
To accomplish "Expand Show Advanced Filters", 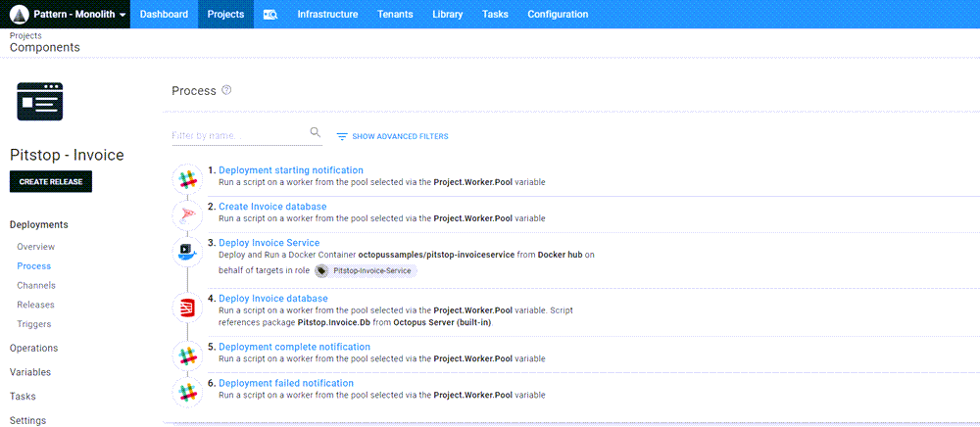I will pos(392,136).
